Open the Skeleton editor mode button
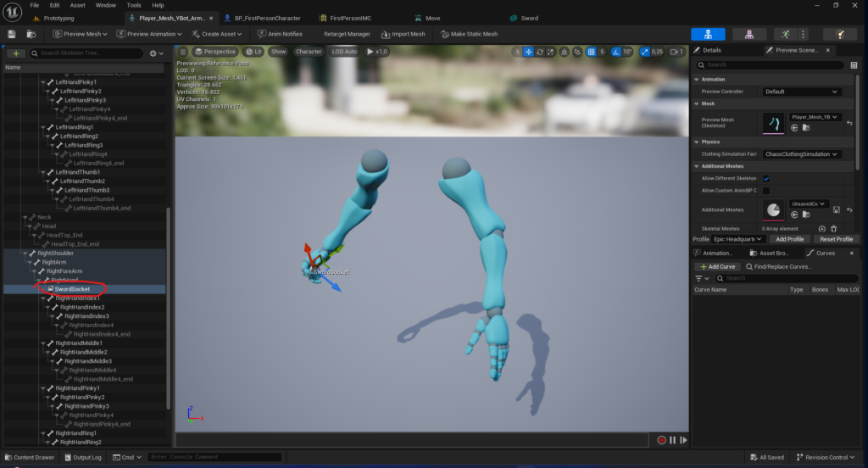Screen dimensions: 868x468 coord(708,34)
